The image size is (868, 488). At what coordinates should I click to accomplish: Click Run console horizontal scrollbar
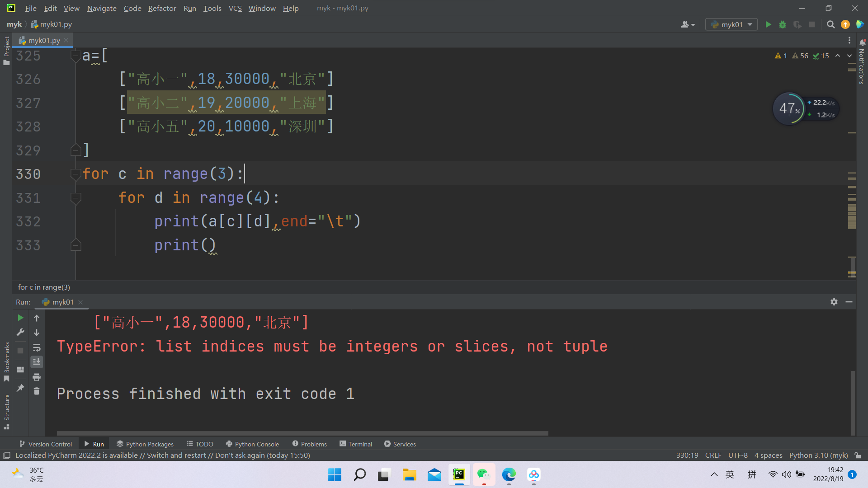(302, 433)
